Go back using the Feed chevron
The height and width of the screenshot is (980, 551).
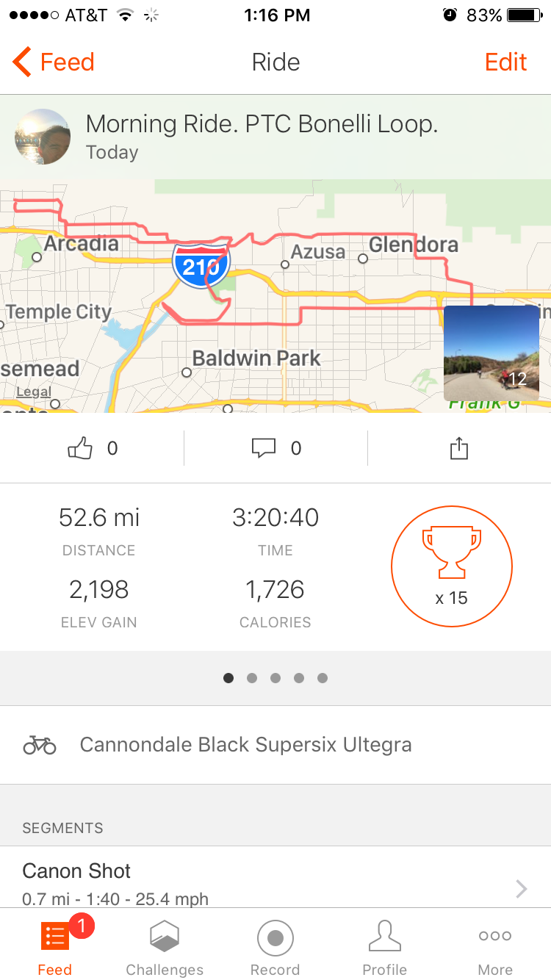(24, 62)
